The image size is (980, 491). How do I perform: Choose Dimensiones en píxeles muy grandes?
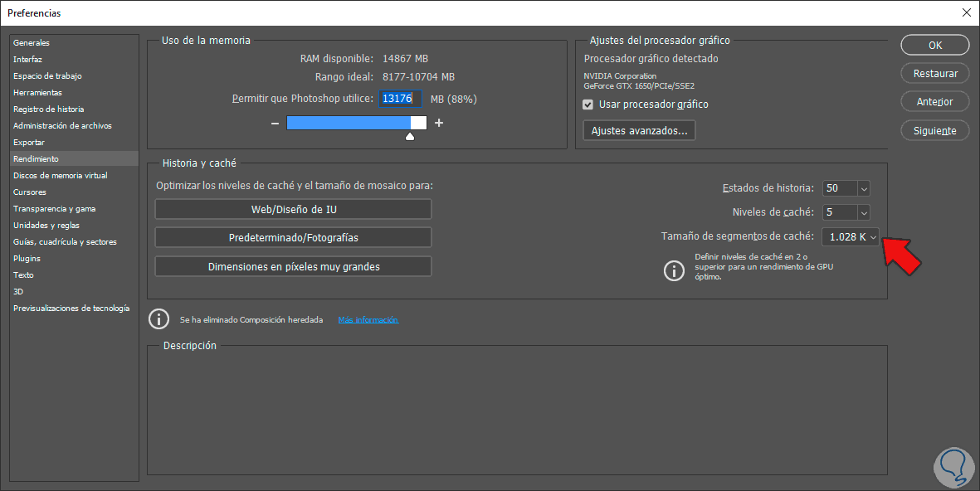click(293, 266)
